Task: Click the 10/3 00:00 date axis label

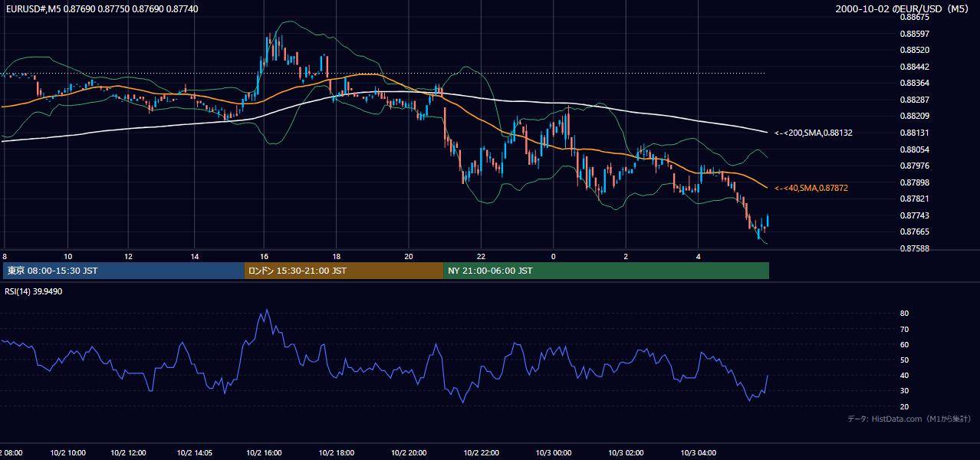Action: point(553,452)
